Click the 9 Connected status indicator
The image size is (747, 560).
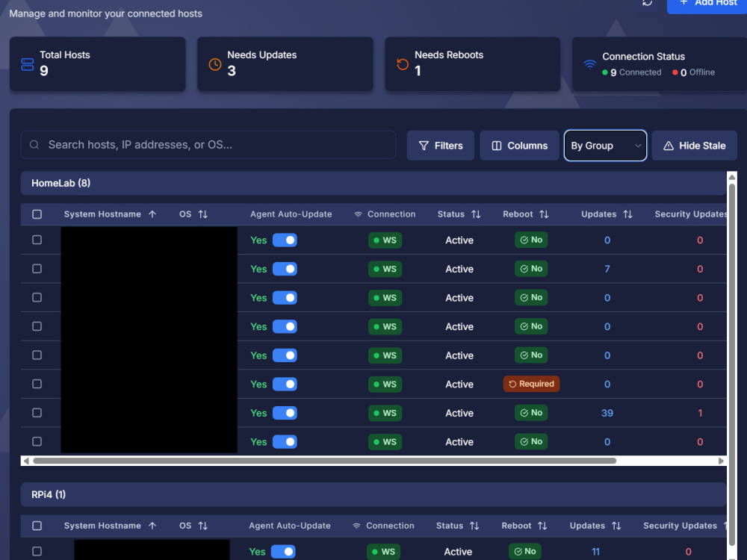[632, 72]
